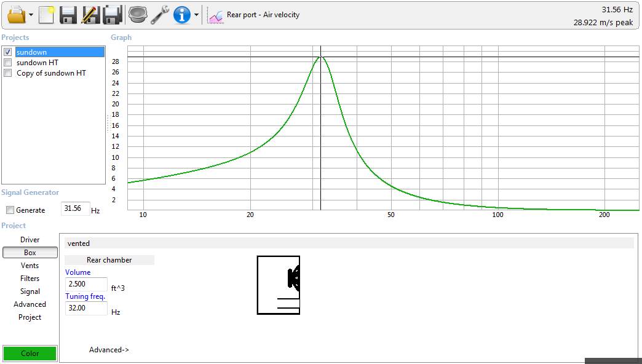This screenshot has height=364, width=642.
Task: Click the 31.56 Hz cursor readout
Action: click(617, 10)
